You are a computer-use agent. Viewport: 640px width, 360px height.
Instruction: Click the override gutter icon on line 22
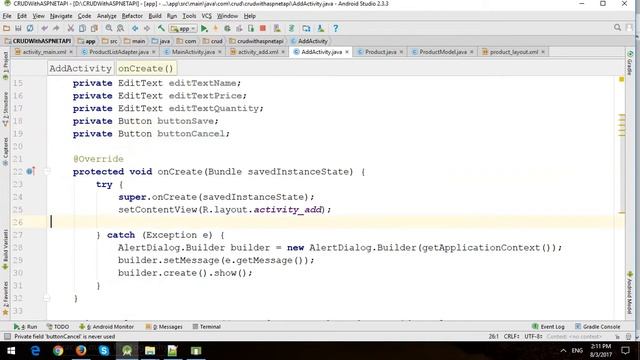pos(30,171)
